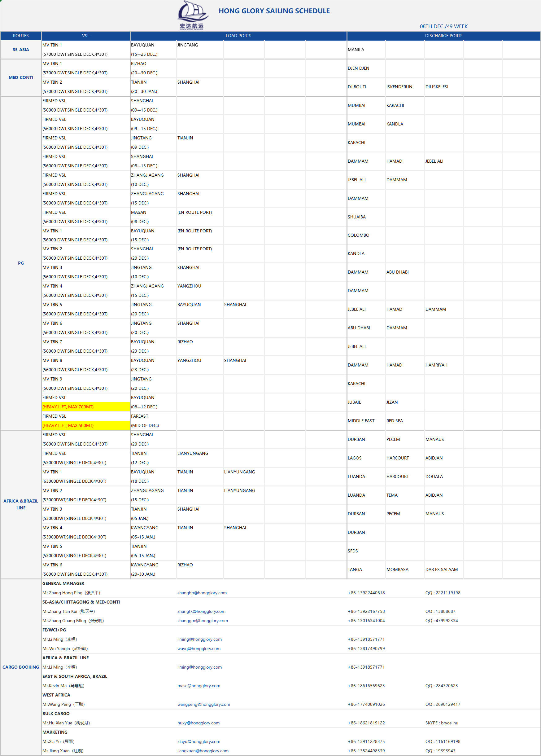Viewport: 541px width, 756px height.
Task: Click the DAR ES SALAAM discharge port cell
Action: pyautogui.click(x=441, y=569)
